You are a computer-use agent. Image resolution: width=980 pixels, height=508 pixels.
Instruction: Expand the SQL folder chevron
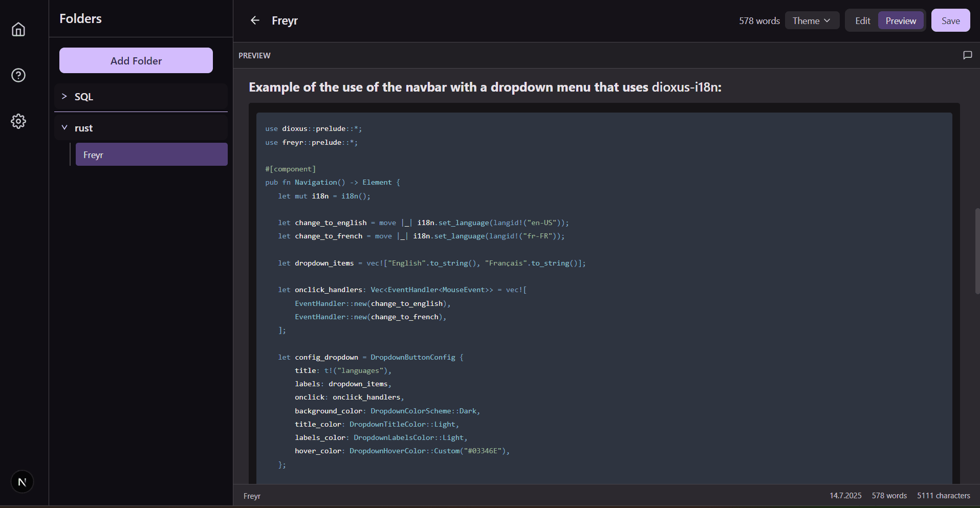pyautogui.click(x=64, y=96)
